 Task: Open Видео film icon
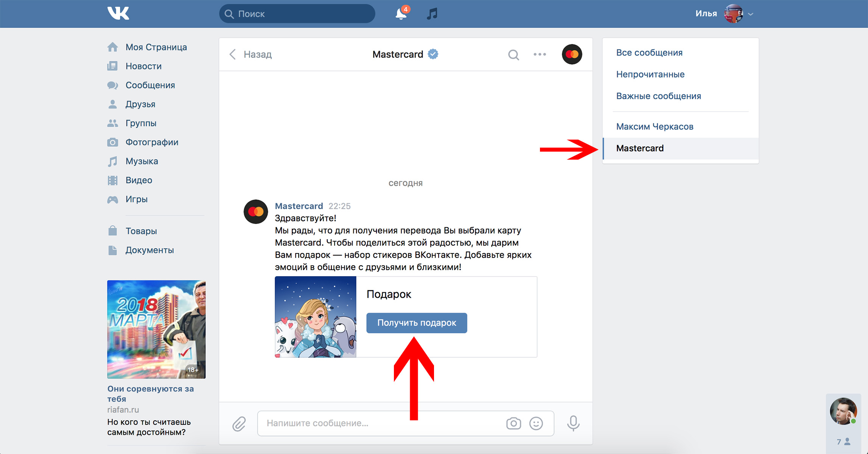click(112, 180)
